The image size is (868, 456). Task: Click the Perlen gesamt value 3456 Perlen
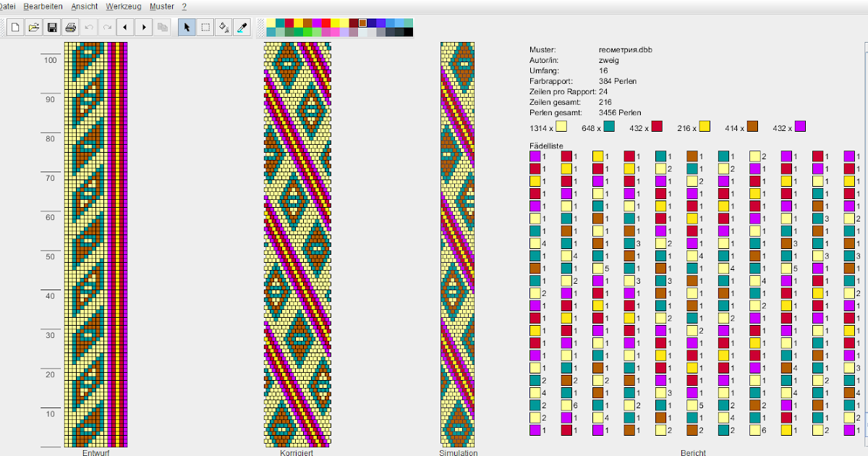tap(620, 112)
